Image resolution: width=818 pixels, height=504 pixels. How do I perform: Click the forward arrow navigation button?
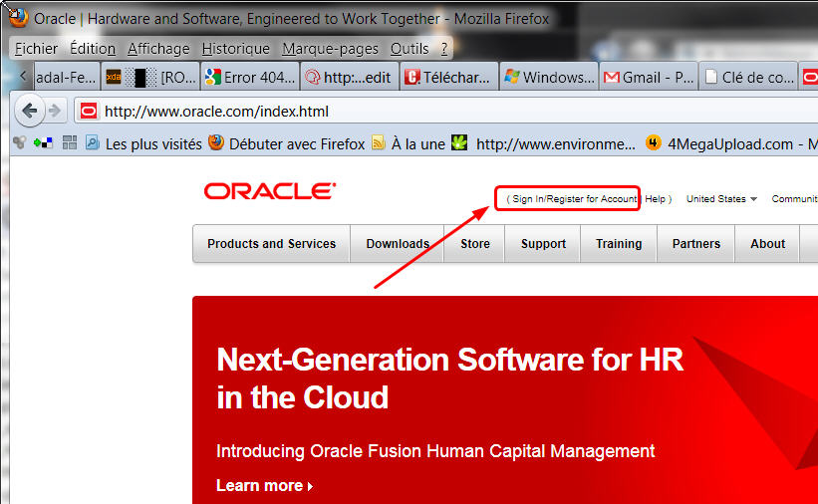pyautogui.click(x=55, y=111)
